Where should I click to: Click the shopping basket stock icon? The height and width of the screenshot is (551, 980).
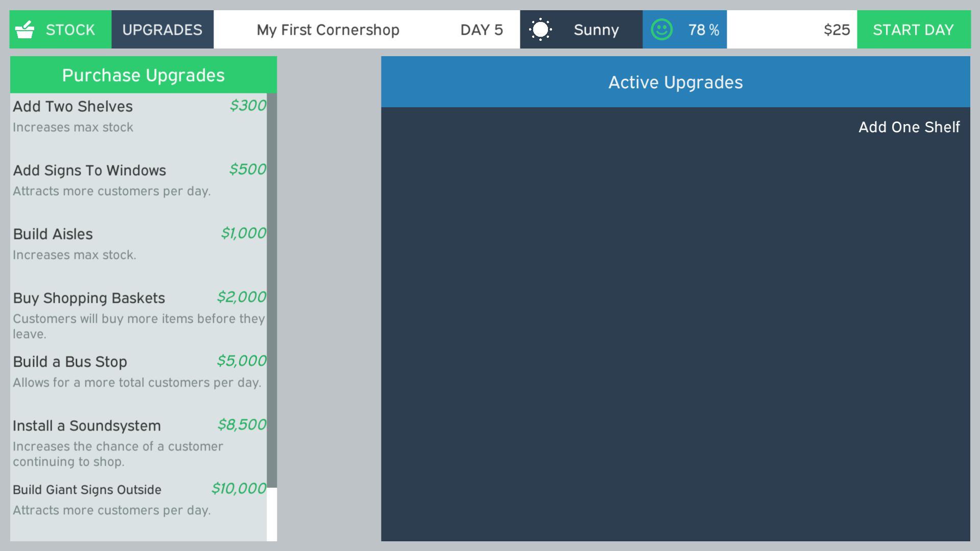point(25,30)
